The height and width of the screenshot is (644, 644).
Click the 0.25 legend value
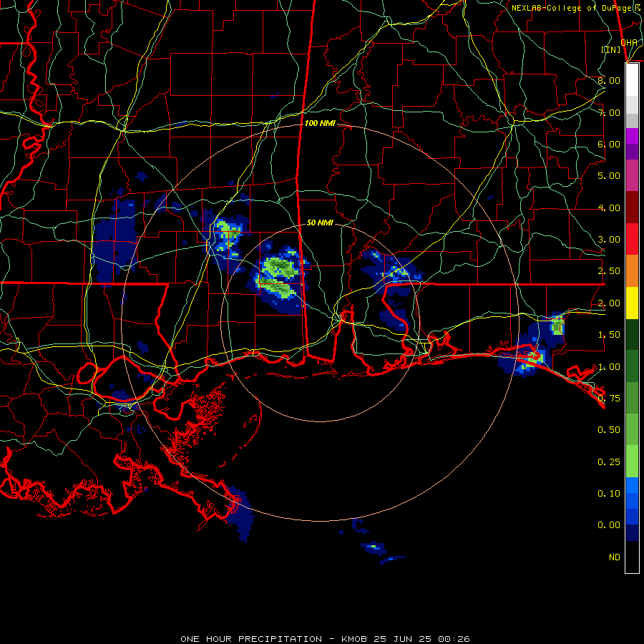tap(609, 462)
